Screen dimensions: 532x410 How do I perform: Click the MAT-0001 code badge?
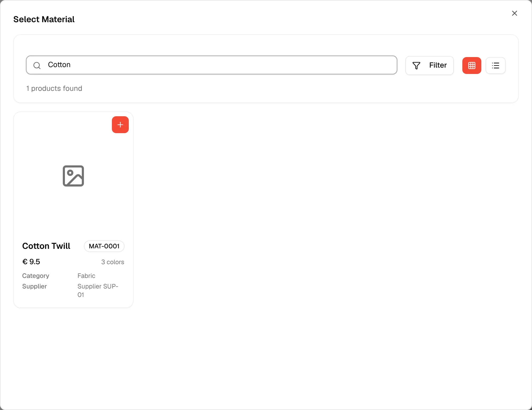pyautogui.click(x=104, y=246)
